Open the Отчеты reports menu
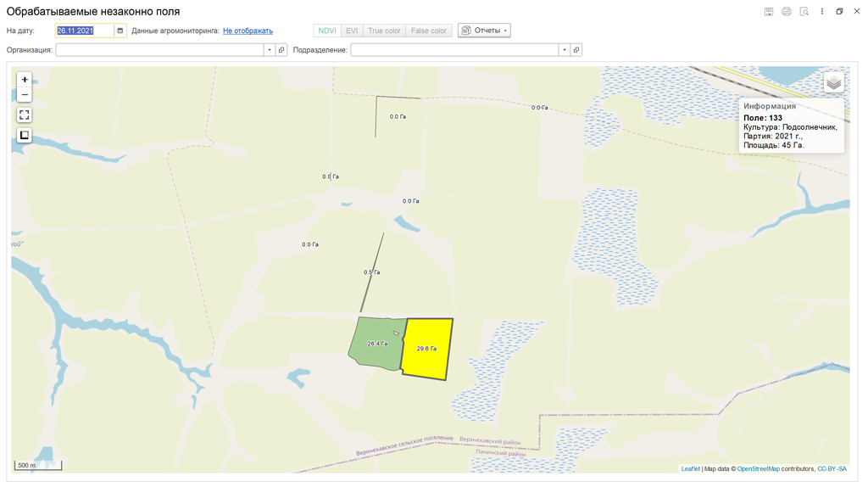 pyautogui.click(x=484, y=31)
